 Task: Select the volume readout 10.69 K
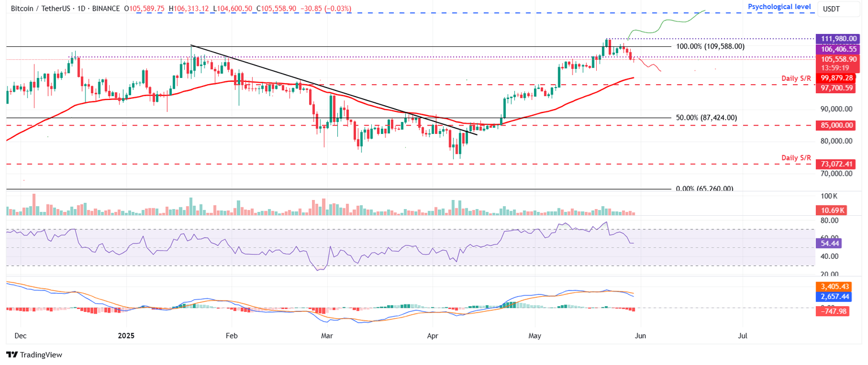tap(831, 210)
